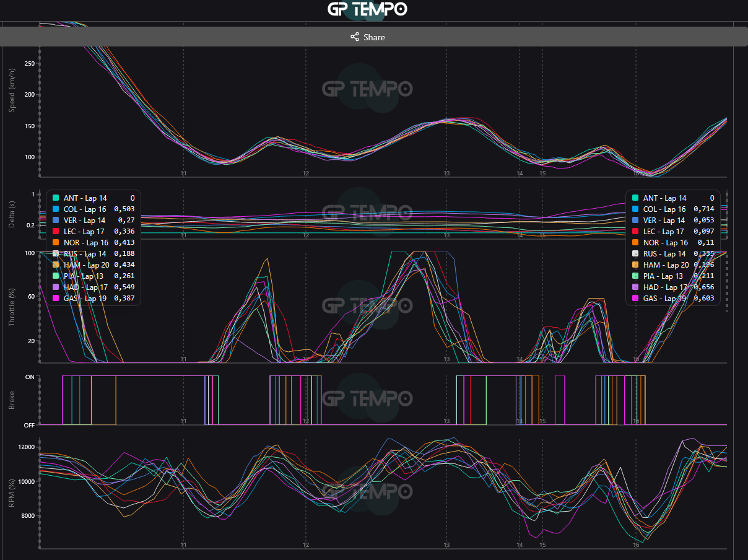Viewport: 748px width, 560px height.
Task: Click the HAD delta value 0,549
Action: click(124, 287)
